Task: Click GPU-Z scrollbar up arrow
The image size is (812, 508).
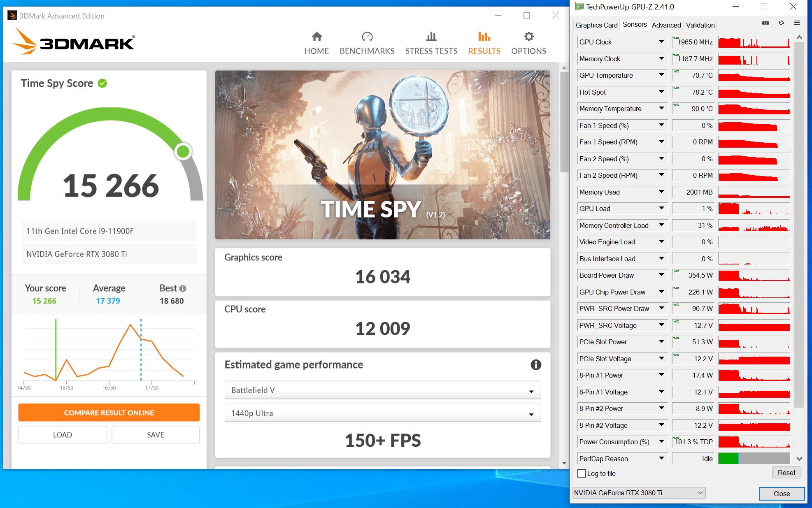Action: click(x=799, y=37)
